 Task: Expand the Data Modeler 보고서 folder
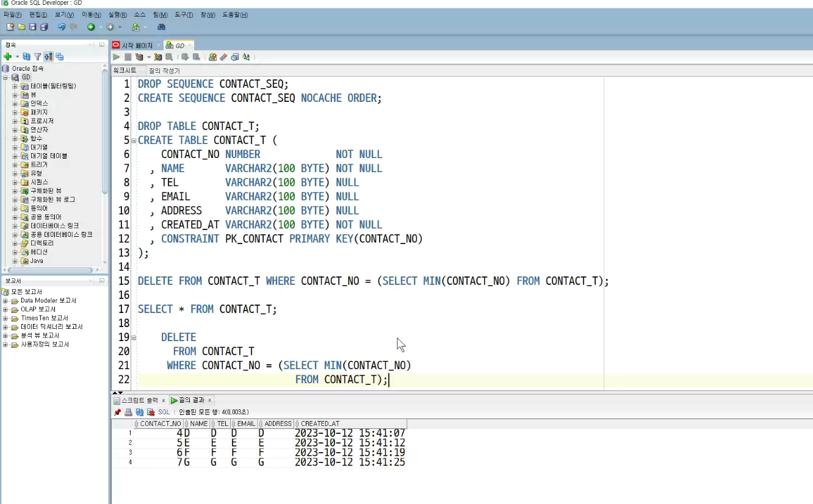[5, 301]
